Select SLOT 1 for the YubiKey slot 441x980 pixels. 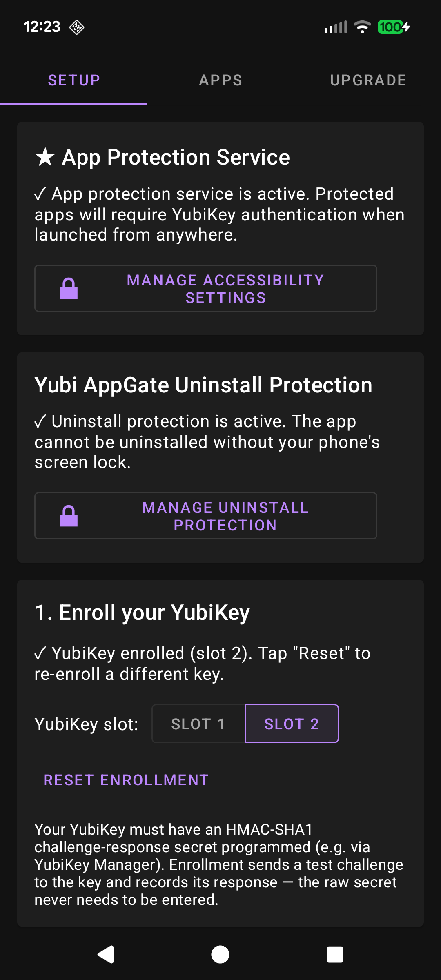[198, 723]
